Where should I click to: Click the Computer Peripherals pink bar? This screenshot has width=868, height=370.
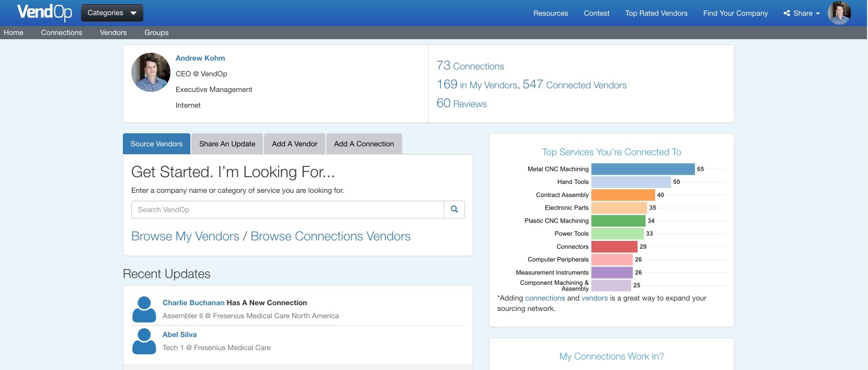612,259
